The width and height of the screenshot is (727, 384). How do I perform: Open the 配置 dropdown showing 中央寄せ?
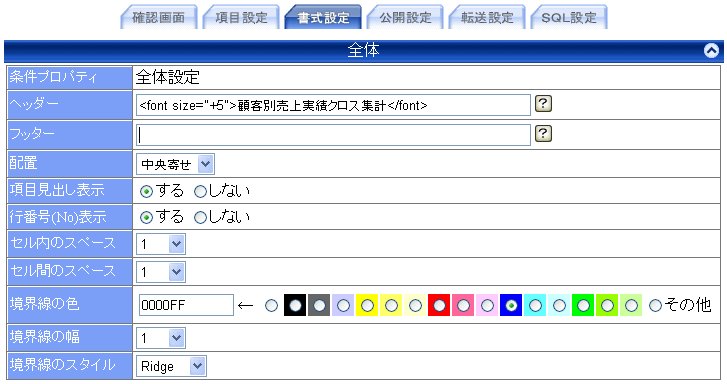coord(175,164)
